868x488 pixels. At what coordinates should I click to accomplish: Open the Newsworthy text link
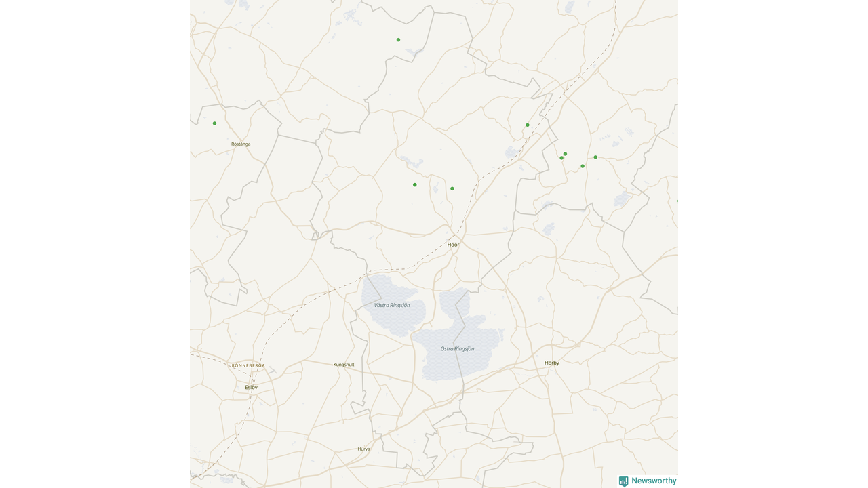(x=654, y=481)
